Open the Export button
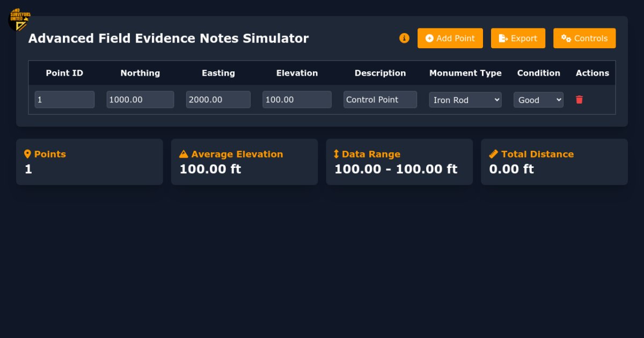 (518, 38)
